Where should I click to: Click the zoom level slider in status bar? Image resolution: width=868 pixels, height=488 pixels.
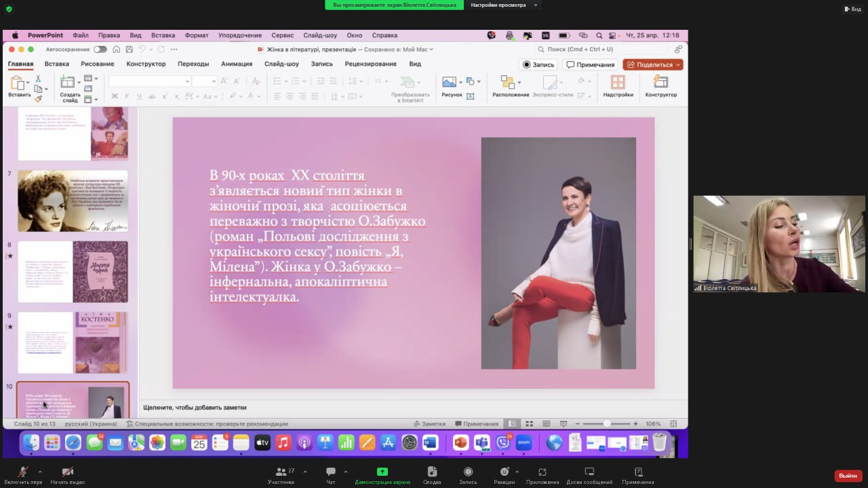[607, 424]
